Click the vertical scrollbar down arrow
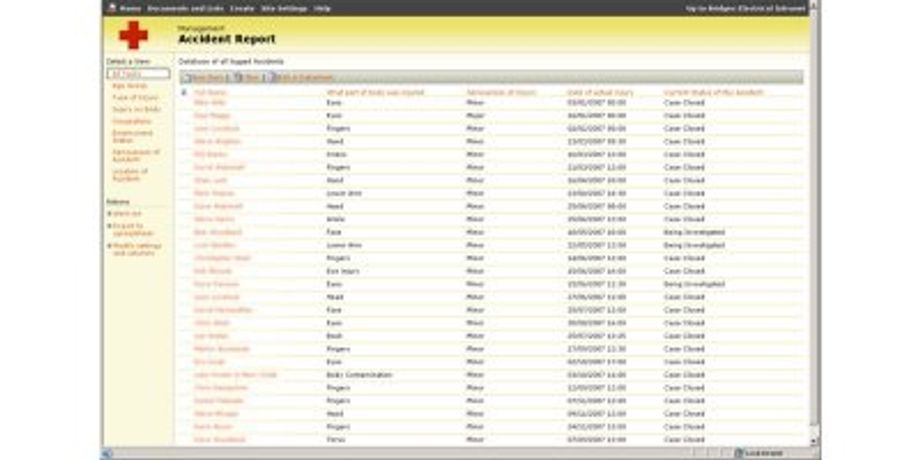 [x=814, y=441]
